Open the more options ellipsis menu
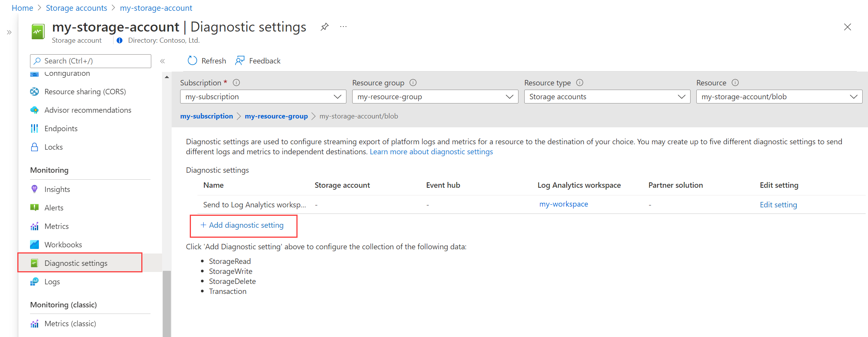 pyautogui.click(x=343, y=27)
